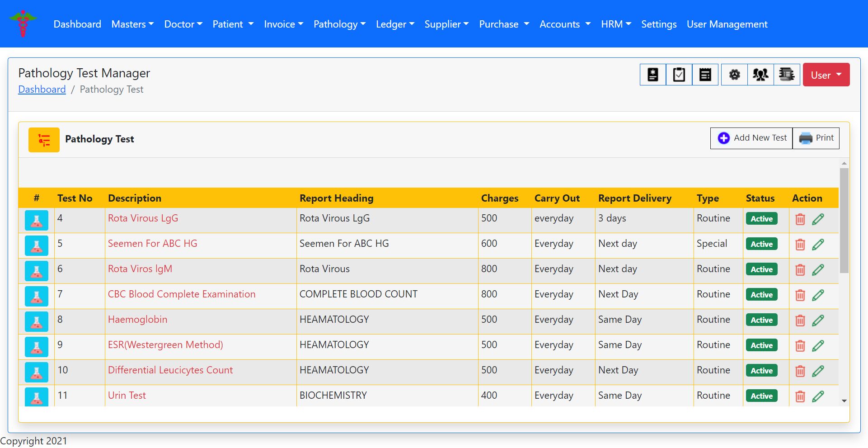This screenshot has width=868, height=448.
Task: Click the caduceus logo in navbar
Action: (23, 24)
